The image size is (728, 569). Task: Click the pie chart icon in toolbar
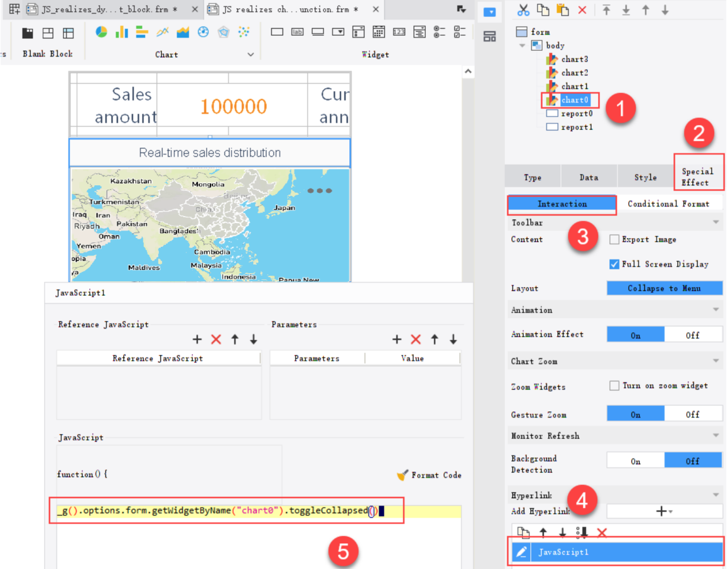pyautogui.click(x=101, y=32)
